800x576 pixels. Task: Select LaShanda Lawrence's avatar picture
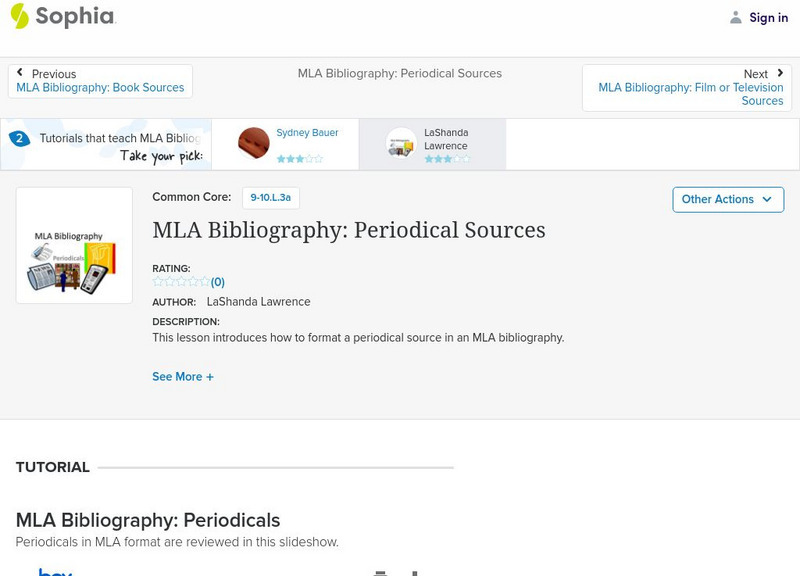[x=401, y=144]
